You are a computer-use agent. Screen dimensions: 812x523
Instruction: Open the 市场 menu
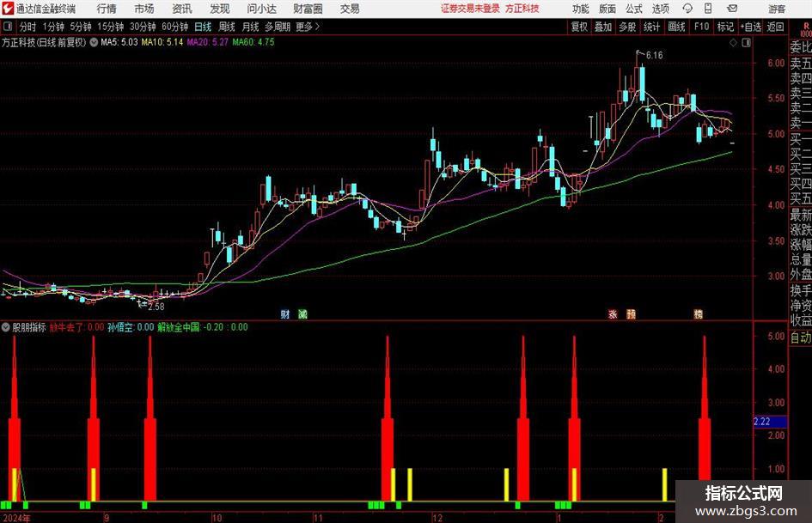coord(144,9)
